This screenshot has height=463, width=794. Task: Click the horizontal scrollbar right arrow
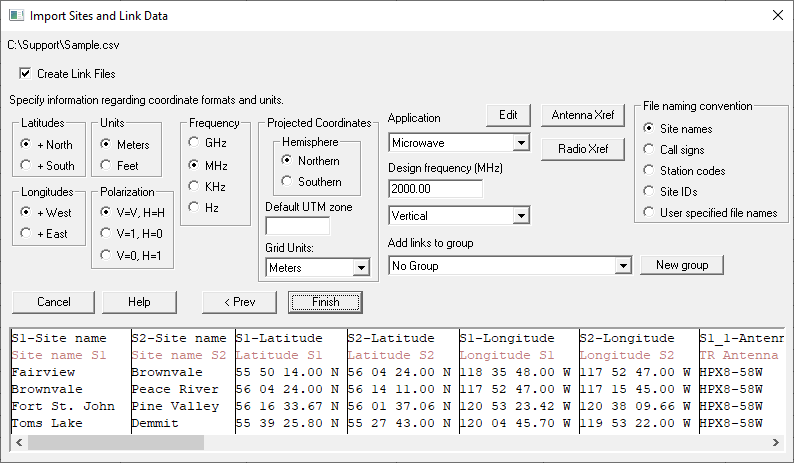point(775,442)
